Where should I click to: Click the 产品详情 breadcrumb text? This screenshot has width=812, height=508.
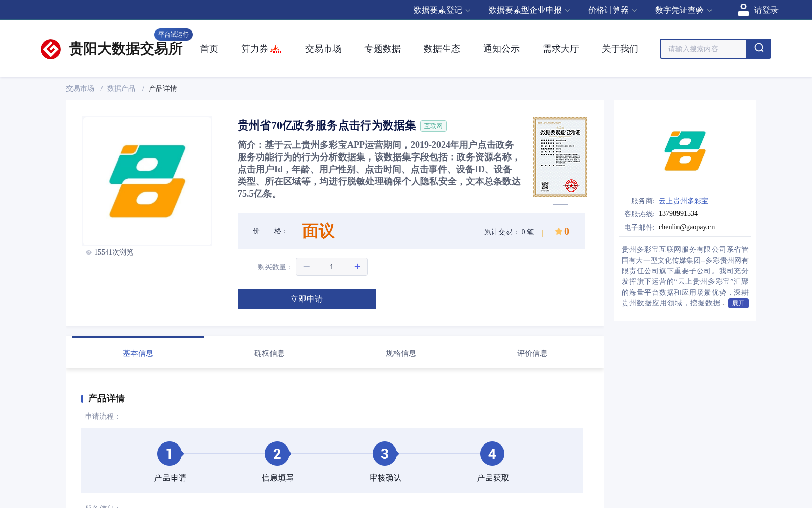coord(163,88)
